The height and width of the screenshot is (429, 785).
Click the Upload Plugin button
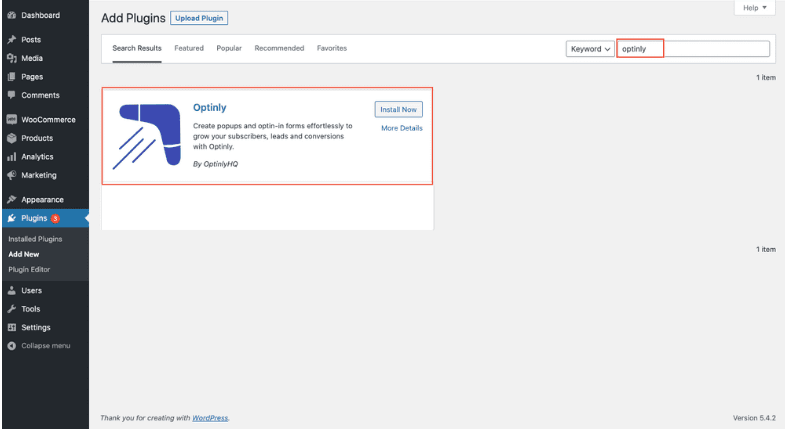coord(199,18)
